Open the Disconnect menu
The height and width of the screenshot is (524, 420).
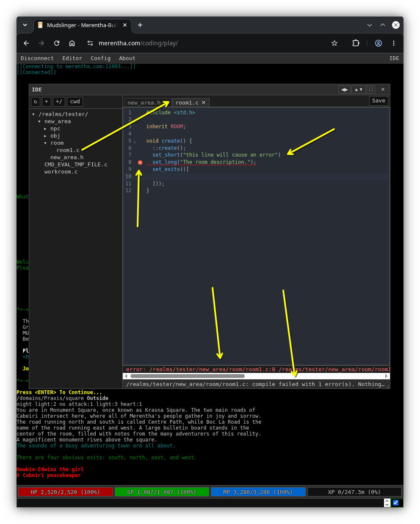(x=37, y=58)
